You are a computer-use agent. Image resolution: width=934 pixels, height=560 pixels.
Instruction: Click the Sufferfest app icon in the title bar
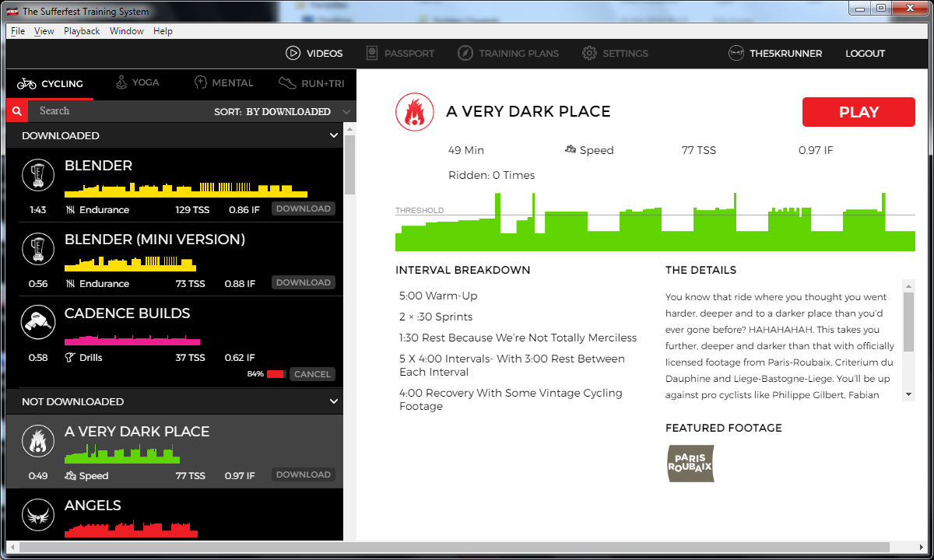click(14, 11)
